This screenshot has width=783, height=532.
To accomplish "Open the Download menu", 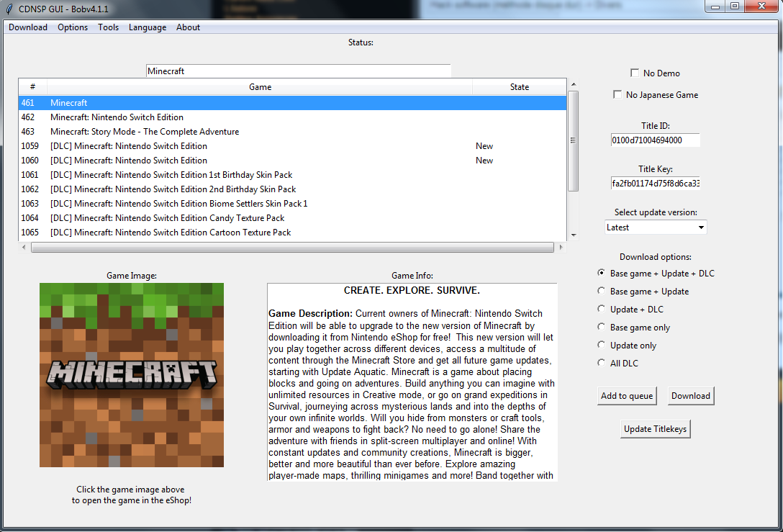I will (x=28, y=27).
